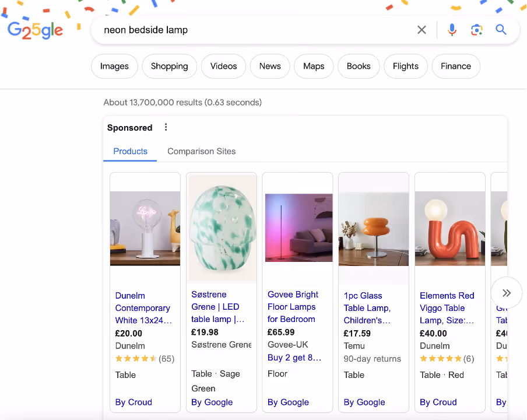Click the £19.98 price

(205, 332)
